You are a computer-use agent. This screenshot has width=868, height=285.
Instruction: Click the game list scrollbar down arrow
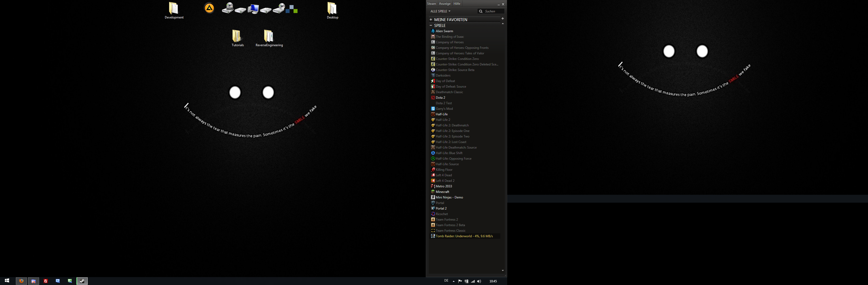tap(503, 270)
